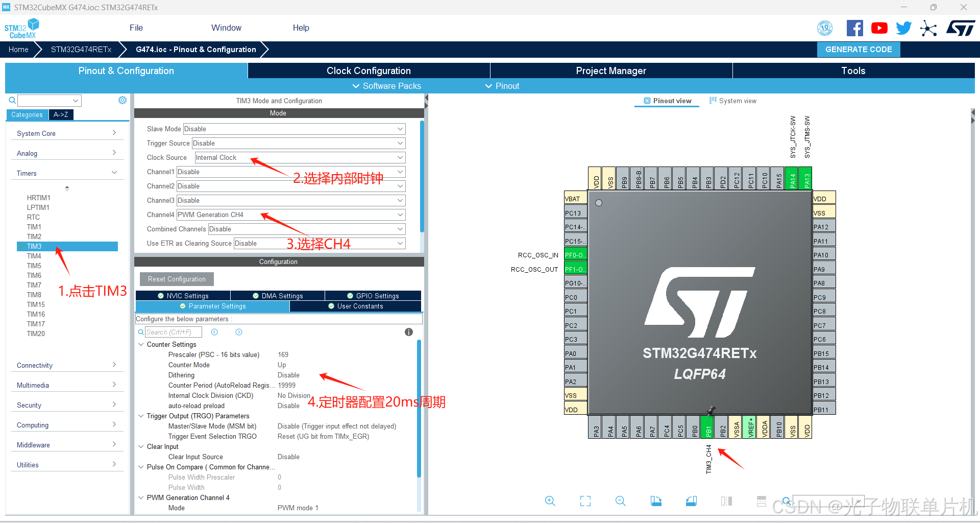
Task: Expand the Connectivity category
Action: click(66, 365)
